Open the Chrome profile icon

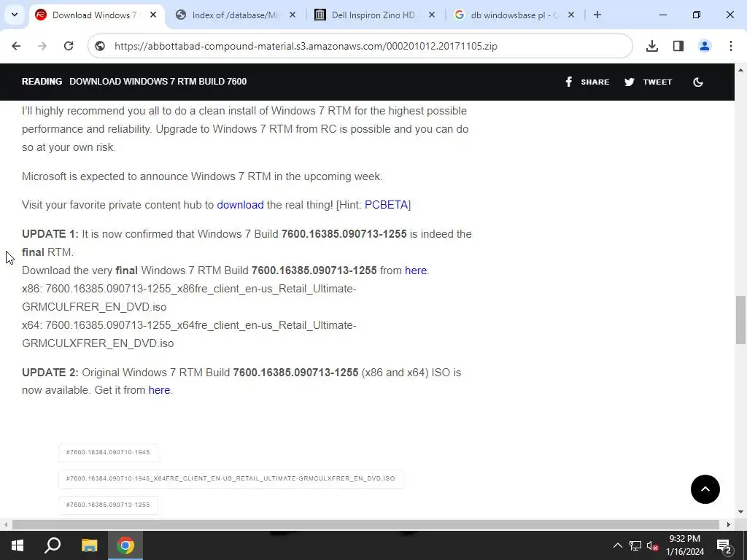click(x=705, y=46)
